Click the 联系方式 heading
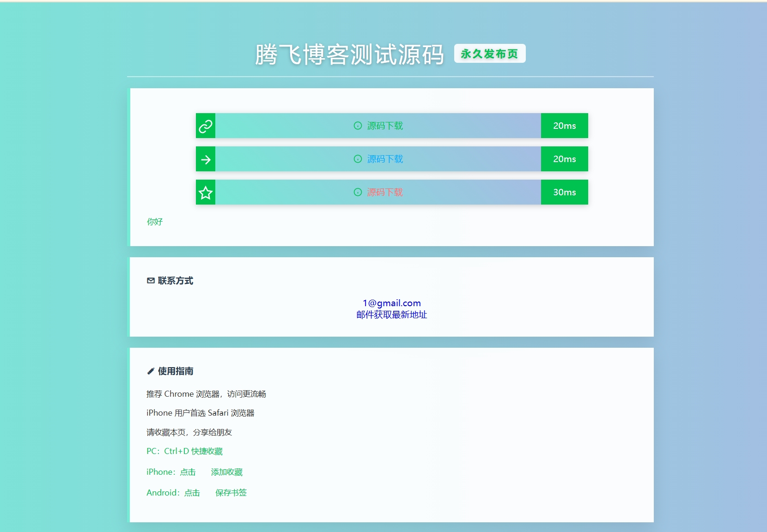Viewport: 767px width, 532px height. tap(176, 281)
